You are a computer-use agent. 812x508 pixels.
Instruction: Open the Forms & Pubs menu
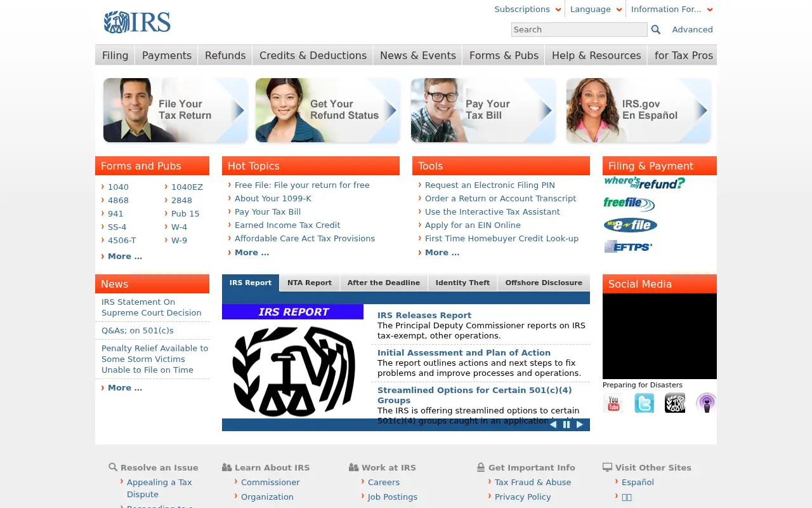click(x=504, y=55)
